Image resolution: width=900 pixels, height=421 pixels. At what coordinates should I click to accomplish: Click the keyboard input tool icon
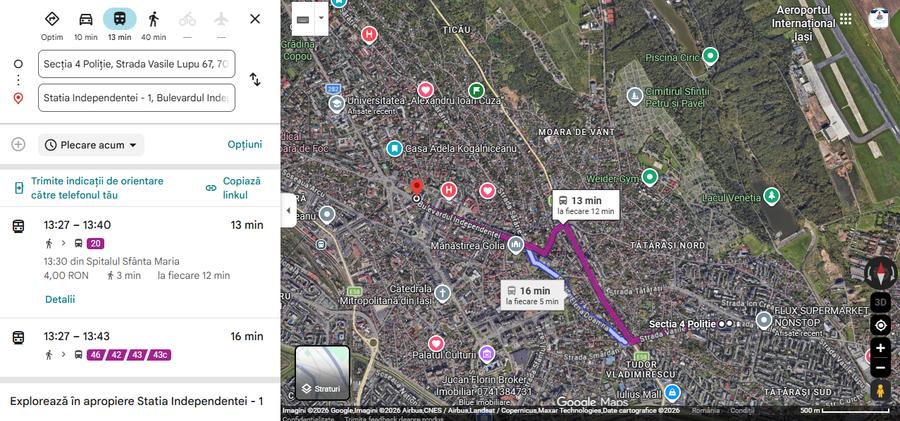304,19
